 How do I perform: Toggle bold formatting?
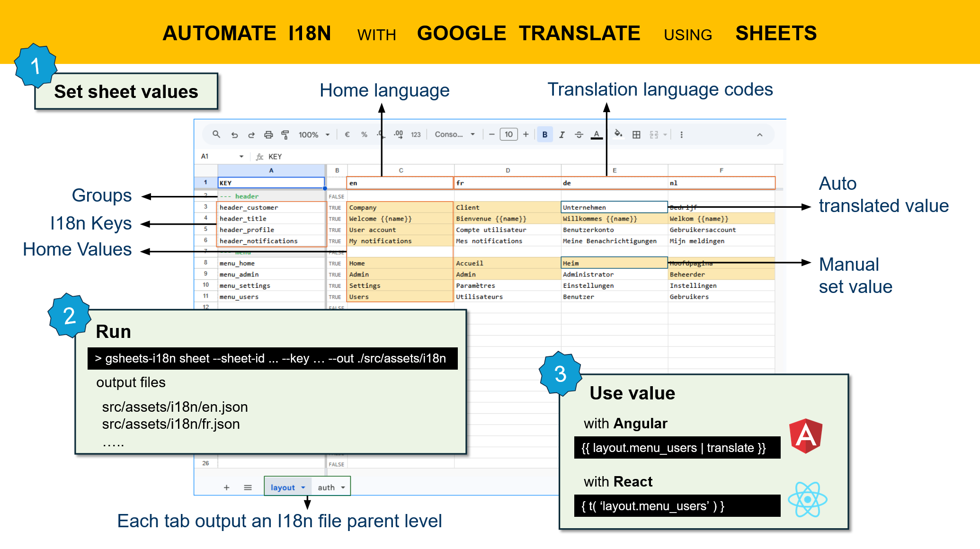tap(545, 135)
